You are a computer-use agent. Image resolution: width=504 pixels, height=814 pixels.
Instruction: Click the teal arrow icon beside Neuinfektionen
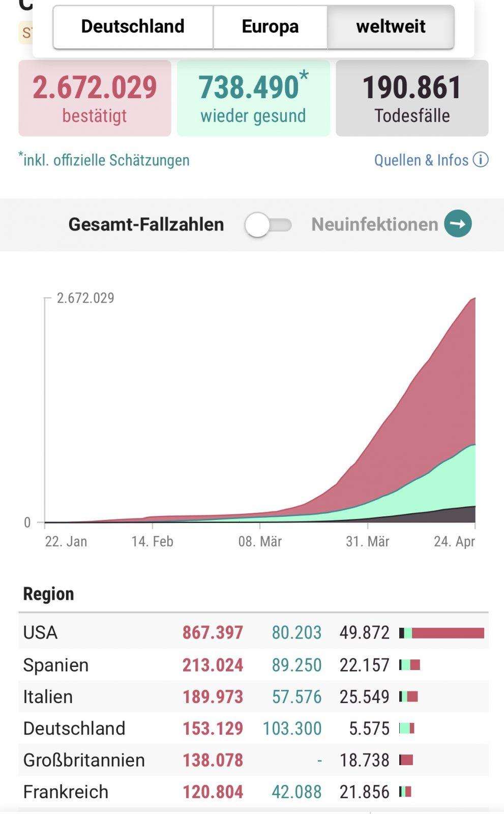pos(458,224)
